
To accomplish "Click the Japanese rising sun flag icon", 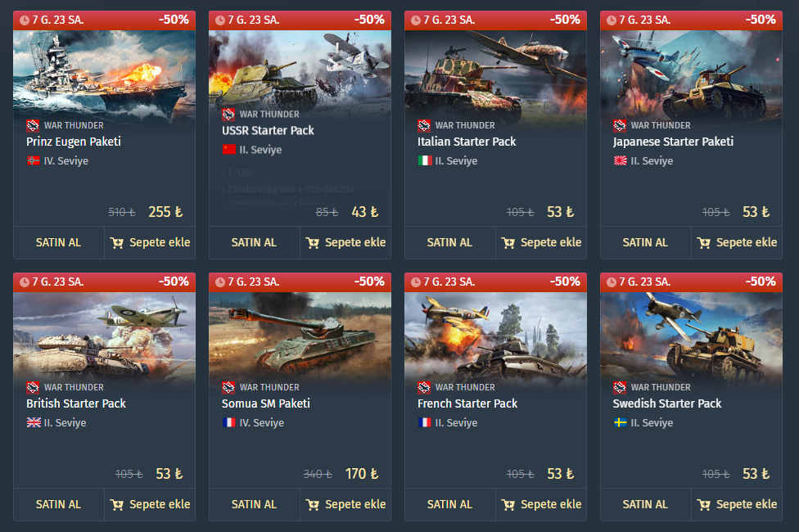I will pos(621,160).
